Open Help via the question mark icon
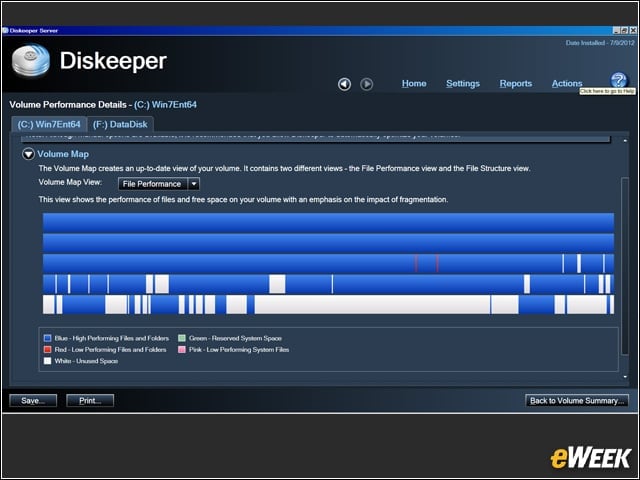 pos(618,80)
